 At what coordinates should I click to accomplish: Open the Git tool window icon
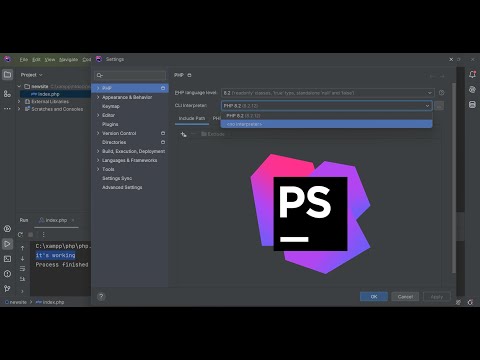point(7,289)
